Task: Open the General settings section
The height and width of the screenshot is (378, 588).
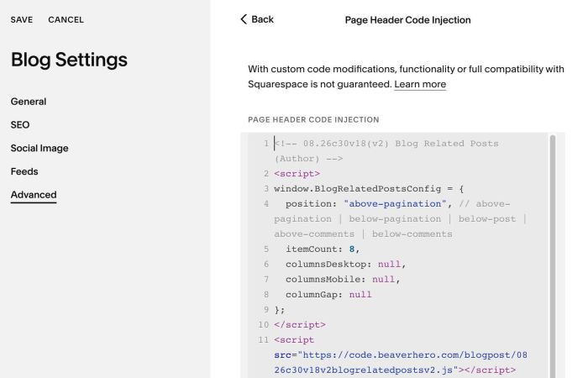Action: [29, 102]
